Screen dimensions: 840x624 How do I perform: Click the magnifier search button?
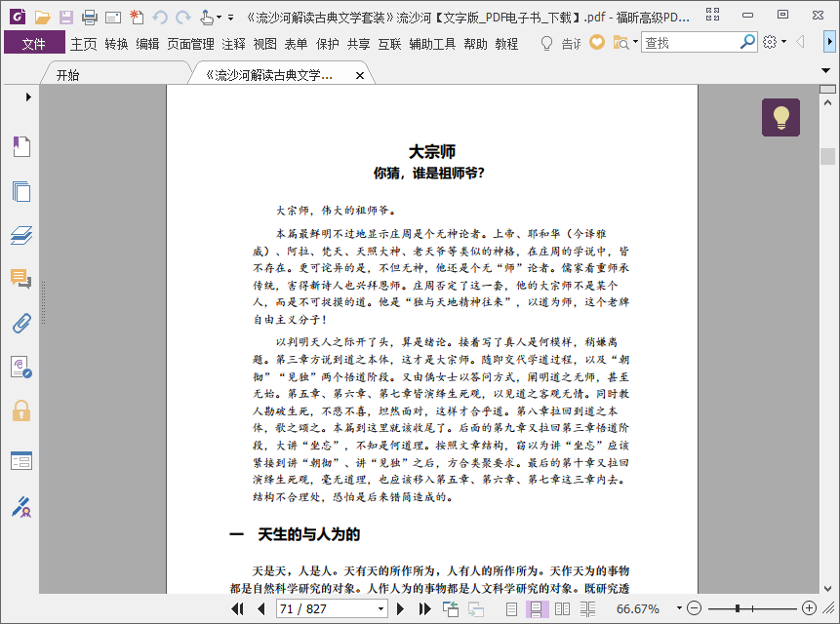click(747, 42)
